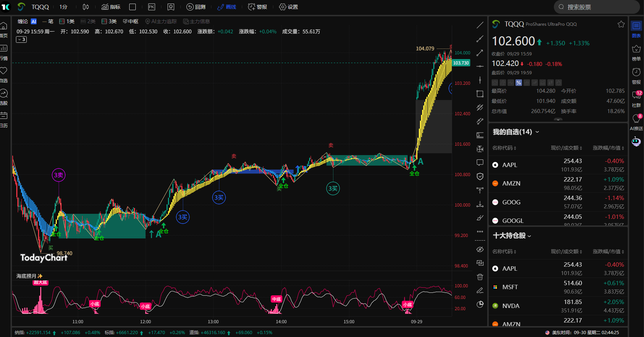Open the 指标 indicators panel
Viewport: 644px width, 337px height.
pos(110,7)
